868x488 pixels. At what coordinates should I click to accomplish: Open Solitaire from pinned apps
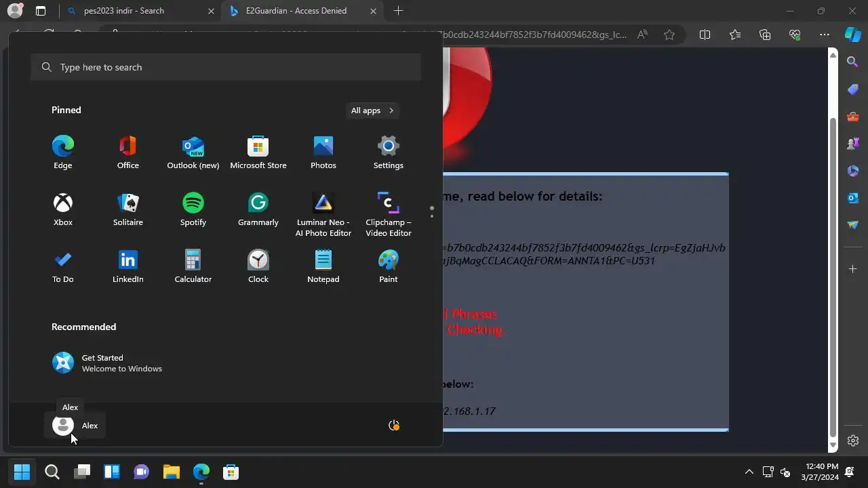(x=128, y=209)
